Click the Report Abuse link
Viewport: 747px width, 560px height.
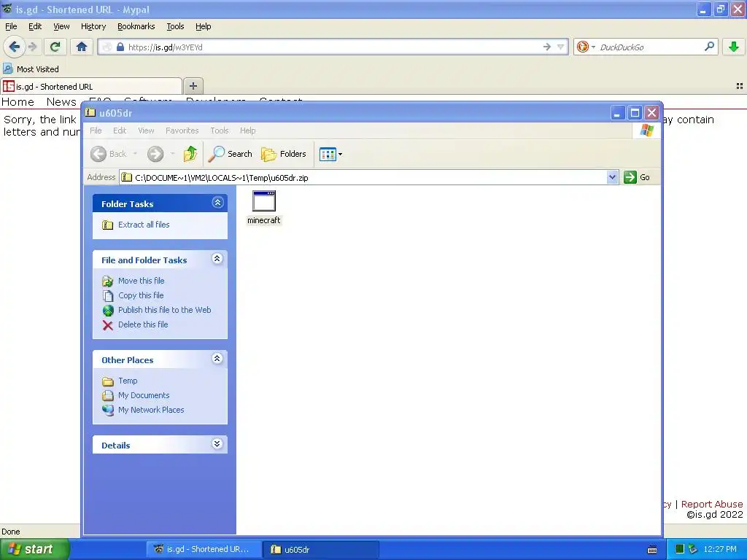click(712, 504)
